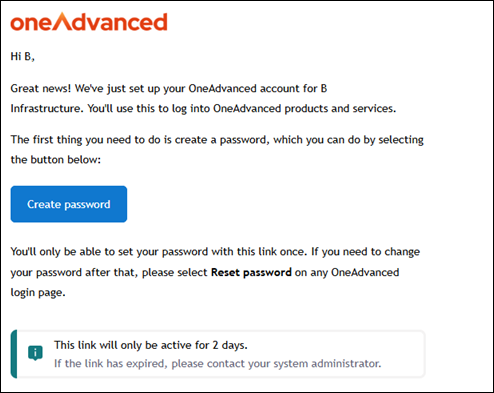Click the '2 days' text in notice
Image resolution: width=494 pixels, height=393 pixels.
(230, 345)
